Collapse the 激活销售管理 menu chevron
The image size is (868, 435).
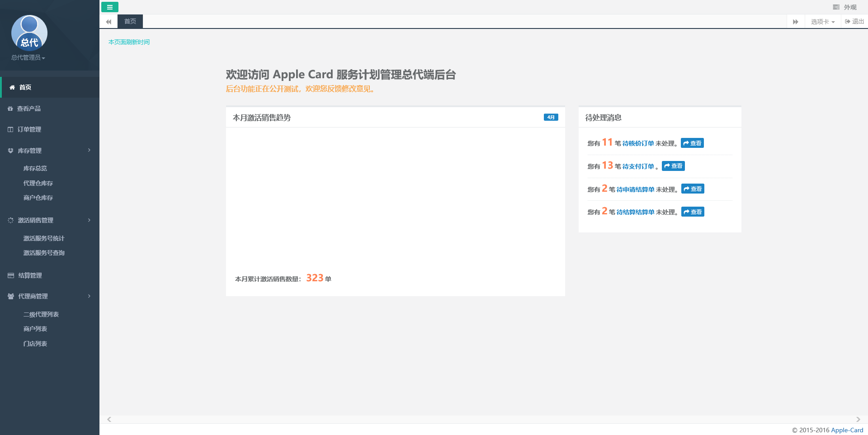click(x=89, y=220)
